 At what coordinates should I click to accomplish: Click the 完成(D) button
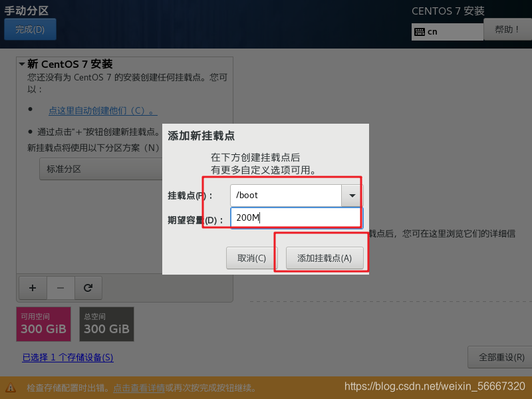pos(30,29)
